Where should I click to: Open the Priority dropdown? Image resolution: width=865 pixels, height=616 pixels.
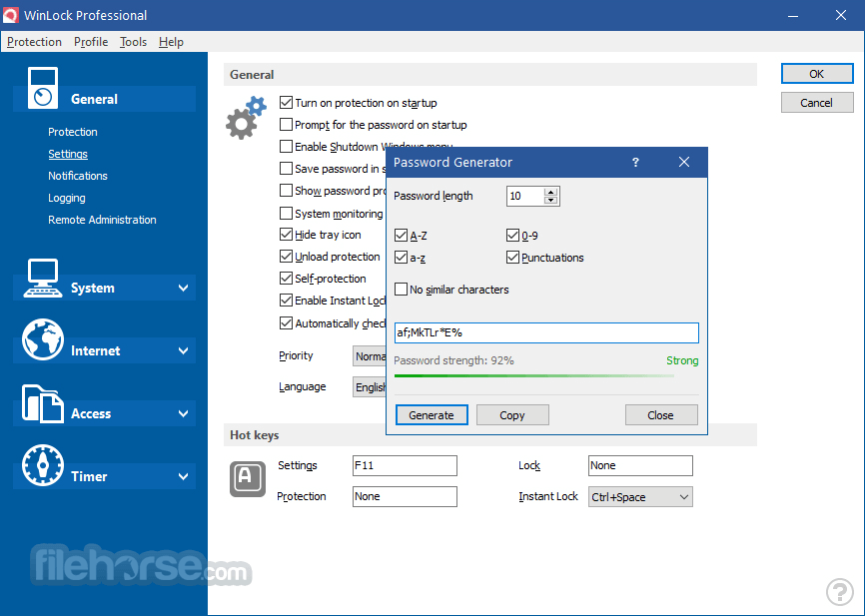coord(369,356)
